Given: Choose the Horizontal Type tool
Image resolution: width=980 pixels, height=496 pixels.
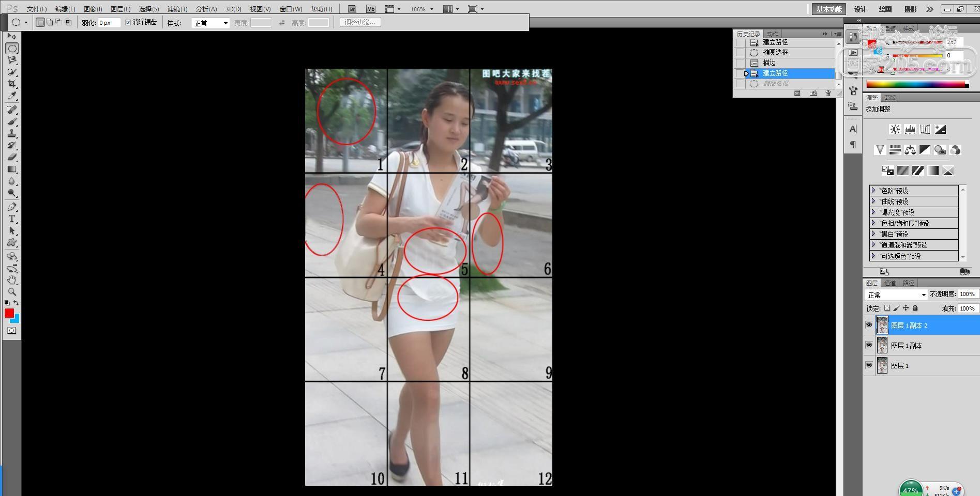Looking at the screenshot, I should point(12,219).
